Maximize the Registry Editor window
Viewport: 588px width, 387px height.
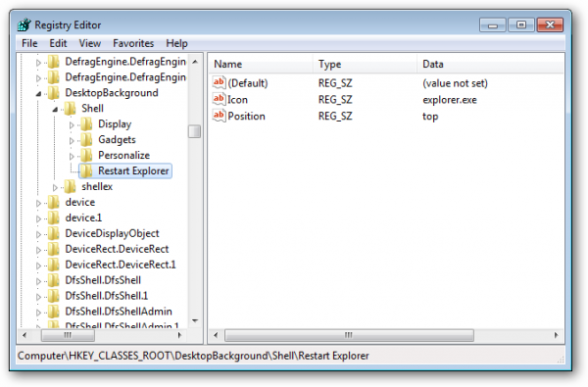pyautogui.click(x=521, y=24)
